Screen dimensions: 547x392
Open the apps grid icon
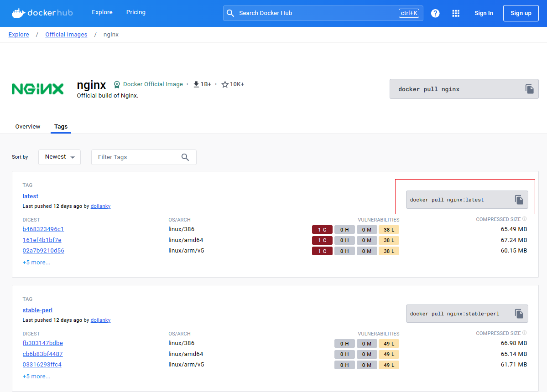click(x=456, y=13)
